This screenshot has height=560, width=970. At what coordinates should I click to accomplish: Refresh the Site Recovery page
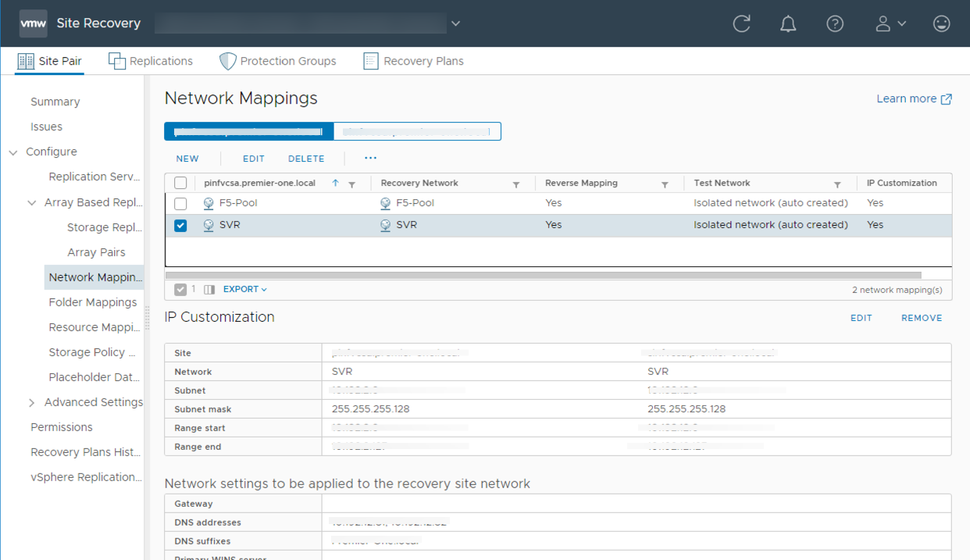(x=741, y=23)
